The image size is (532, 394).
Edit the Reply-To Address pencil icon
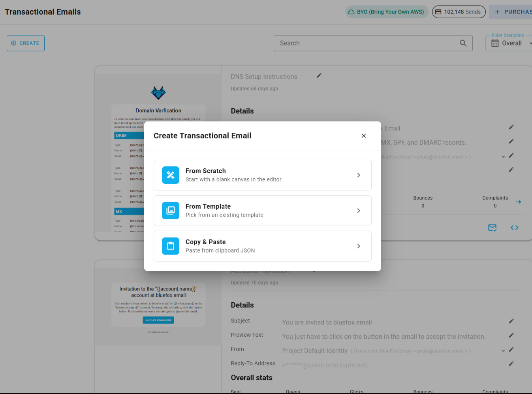pyautogui.click(x=511, y=364)
